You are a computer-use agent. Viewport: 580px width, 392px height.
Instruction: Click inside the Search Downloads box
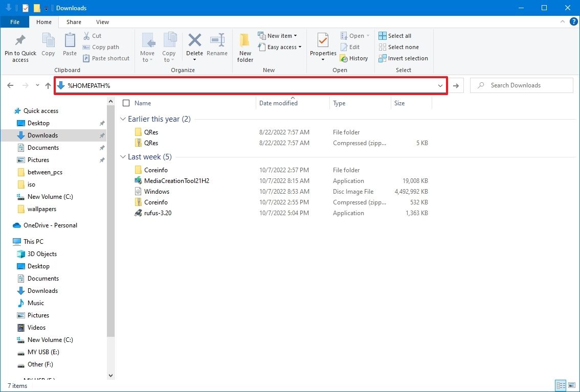522,85
